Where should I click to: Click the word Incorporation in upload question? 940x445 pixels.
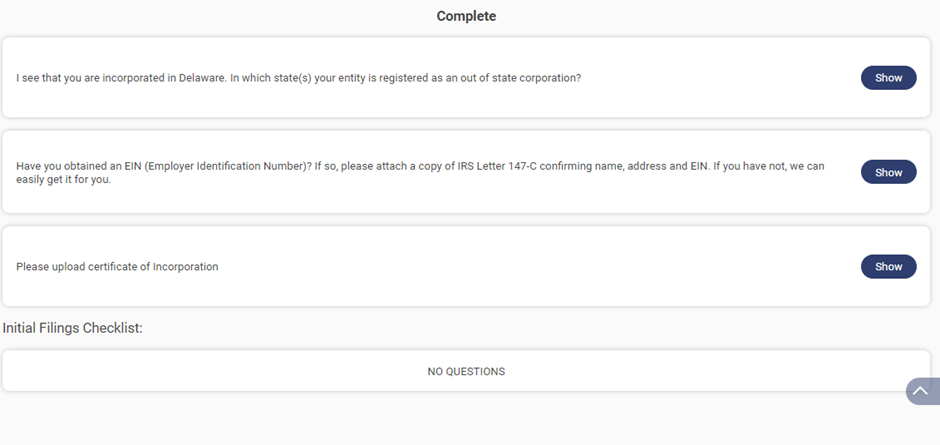(185, 267)
